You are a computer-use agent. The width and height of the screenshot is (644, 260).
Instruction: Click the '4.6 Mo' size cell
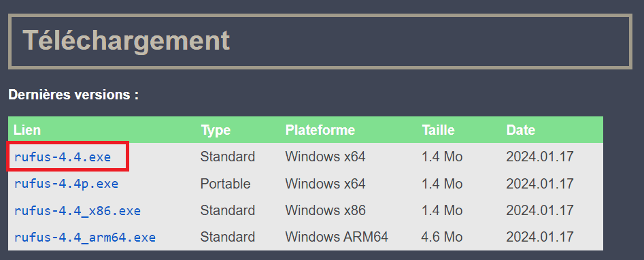pos(442,238)
